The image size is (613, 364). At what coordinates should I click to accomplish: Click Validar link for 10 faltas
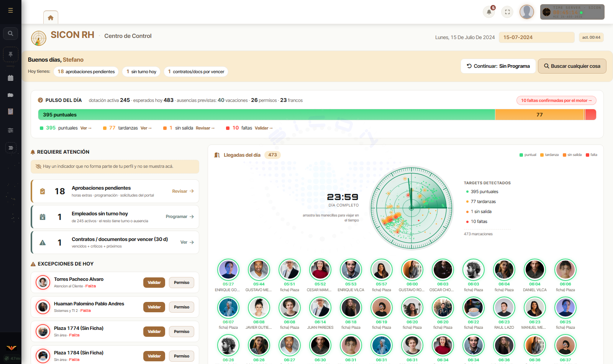[264, 128]
